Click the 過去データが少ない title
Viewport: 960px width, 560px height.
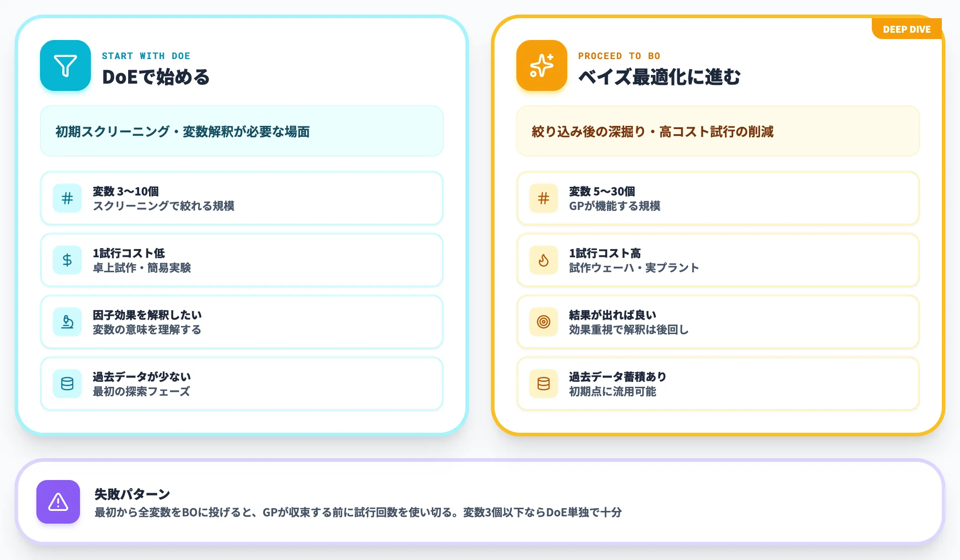pyautogui.click(x=142, y=377)
